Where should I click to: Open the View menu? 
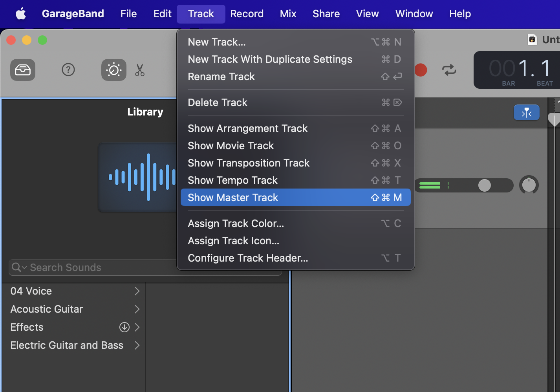click(368, 14)
